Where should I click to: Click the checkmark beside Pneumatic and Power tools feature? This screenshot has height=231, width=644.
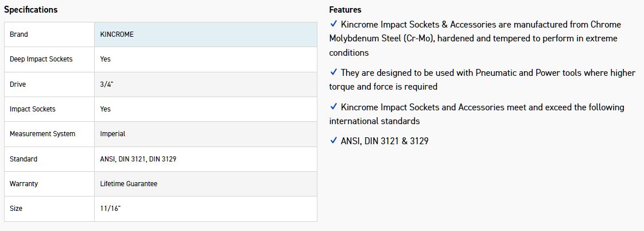click(x=333, y=73)
